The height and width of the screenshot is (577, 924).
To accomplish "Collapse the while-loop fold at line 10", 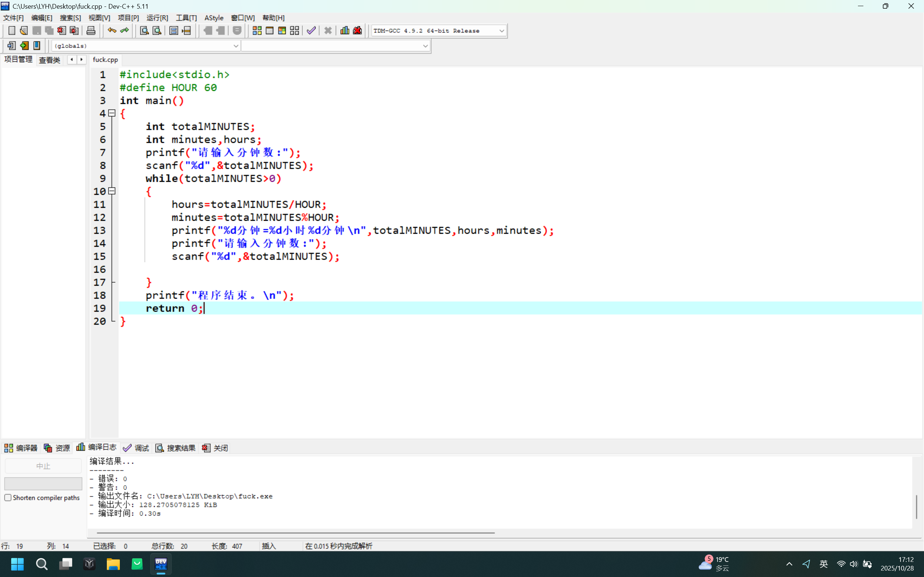I will [x=112, y=191].
